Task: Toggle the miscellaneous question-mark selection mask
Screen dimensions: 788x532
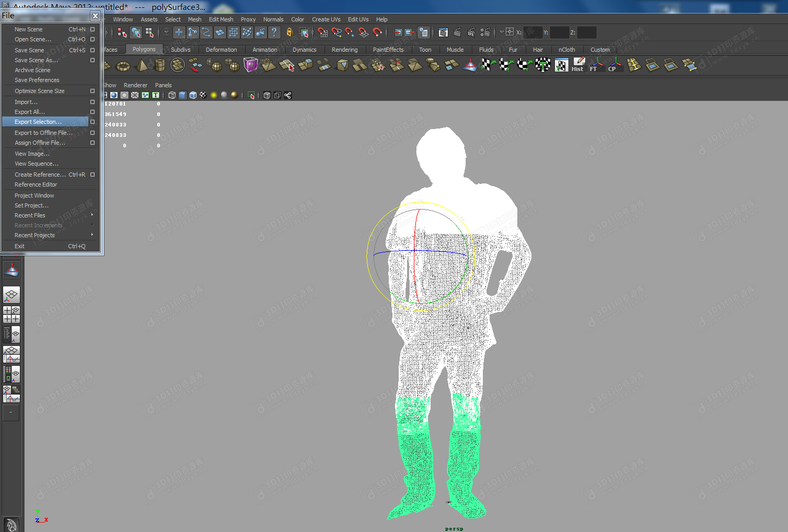Action: point(274,32)
